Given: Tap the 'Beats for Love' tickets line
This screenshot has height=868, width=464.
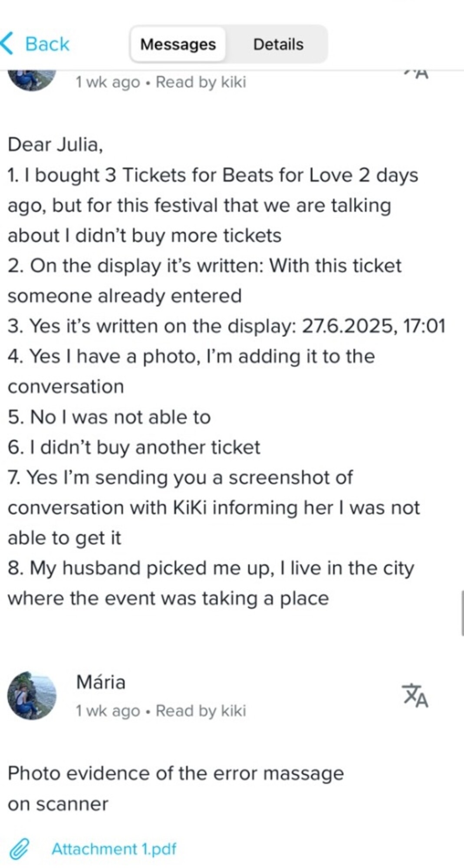Looking at the screenshot, I should coord(213,175).
